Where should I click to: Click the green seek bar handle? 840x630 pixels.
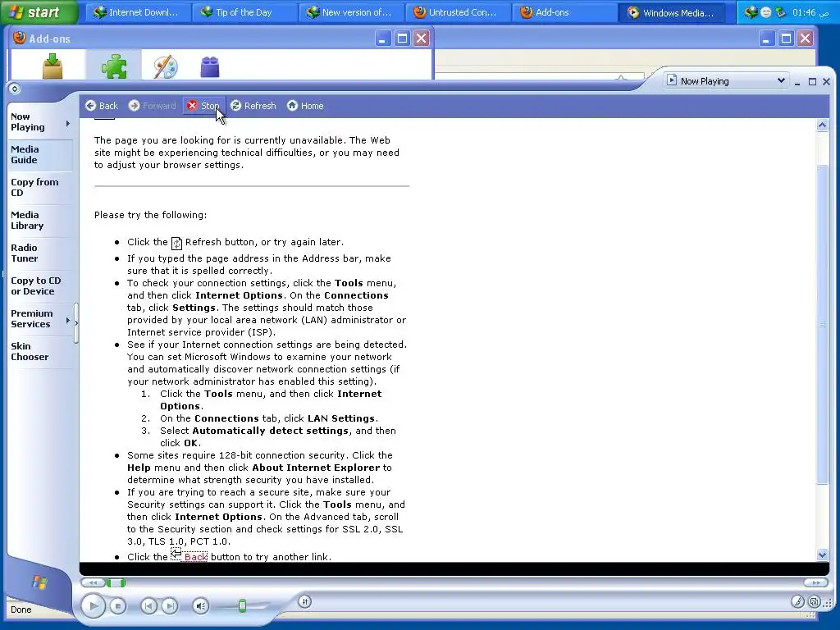click(x=116, y=583)
